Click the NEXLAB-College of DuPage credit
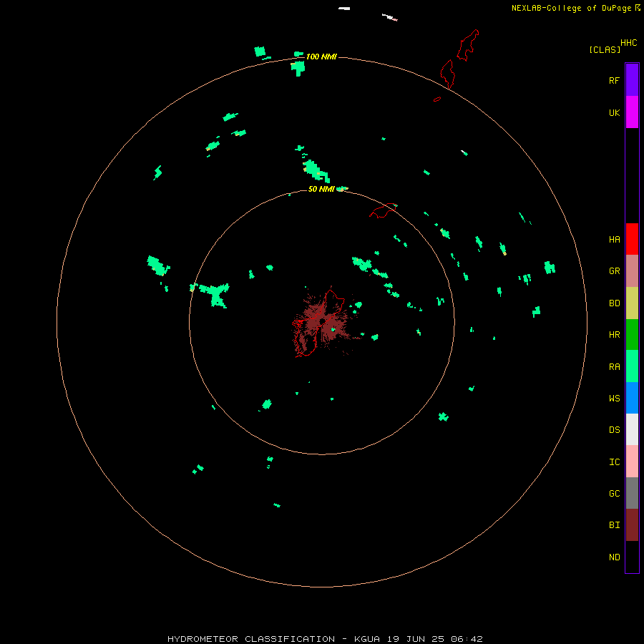The image size is (644, 644). 571,8
